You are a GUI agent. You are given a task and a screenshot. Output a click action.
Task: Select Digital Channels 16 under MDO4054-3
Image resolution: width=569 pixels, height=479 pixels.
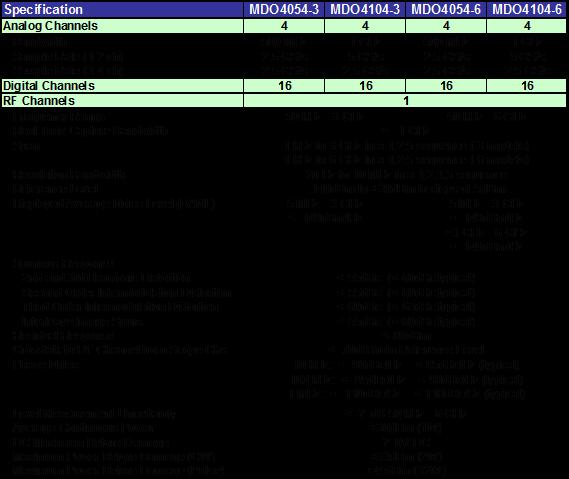[284, 86]
